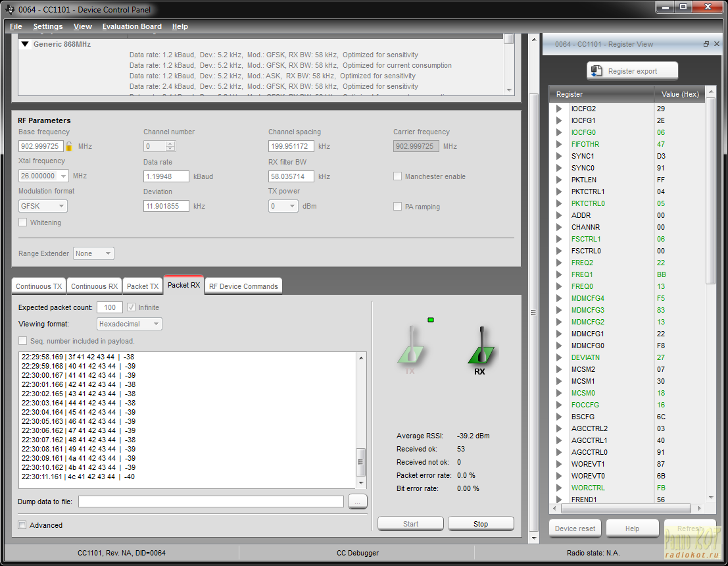Open the Settings menu
Screen dimensions: 728x566
pyautogui.click(x=48, y=26)
